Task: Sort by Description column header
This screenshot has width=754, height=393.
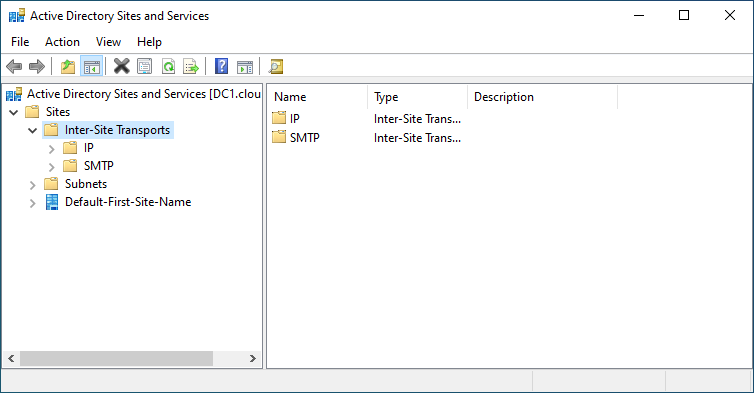Action: click(x=542, y=97)
